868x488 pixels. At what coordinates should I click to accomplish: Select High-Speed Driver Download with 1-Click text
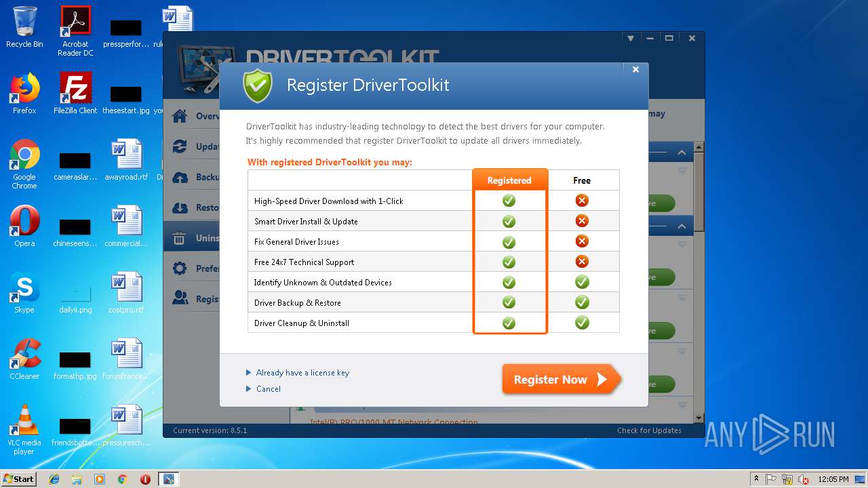pyautogui.click(x=328, y=201)
